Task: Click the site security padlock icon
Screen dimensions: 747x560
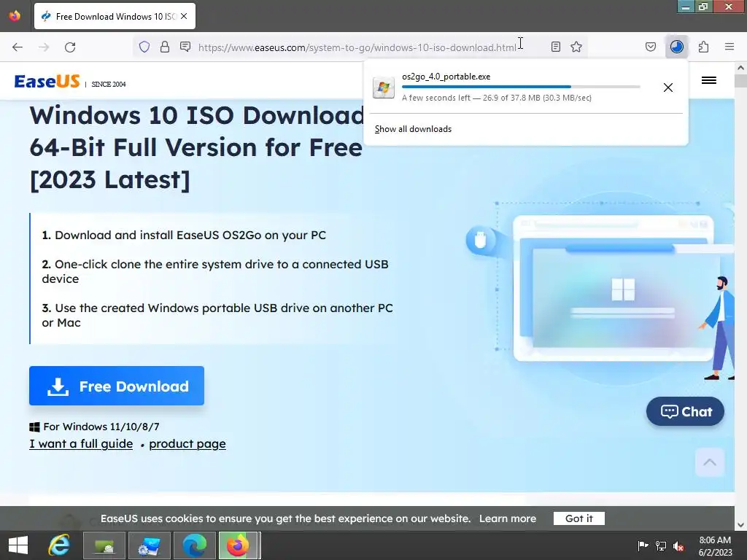Action: pos(165,47)
